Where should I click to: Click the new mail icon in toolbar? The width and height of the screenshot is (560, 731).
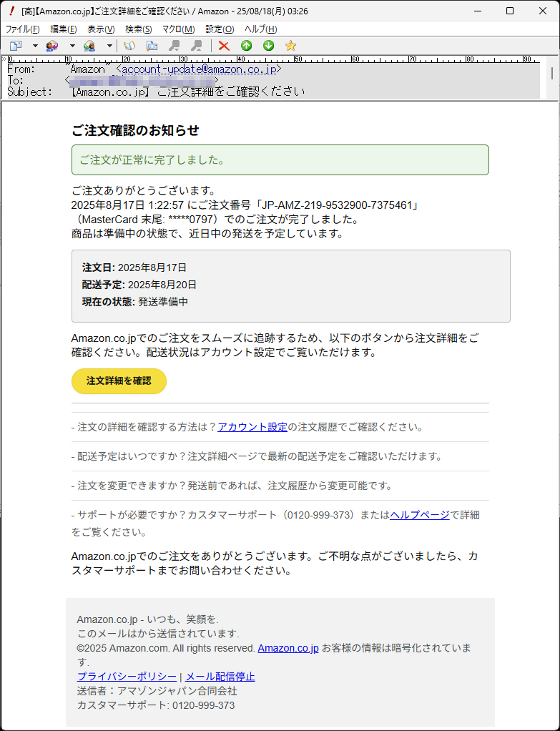click(16, 46)
